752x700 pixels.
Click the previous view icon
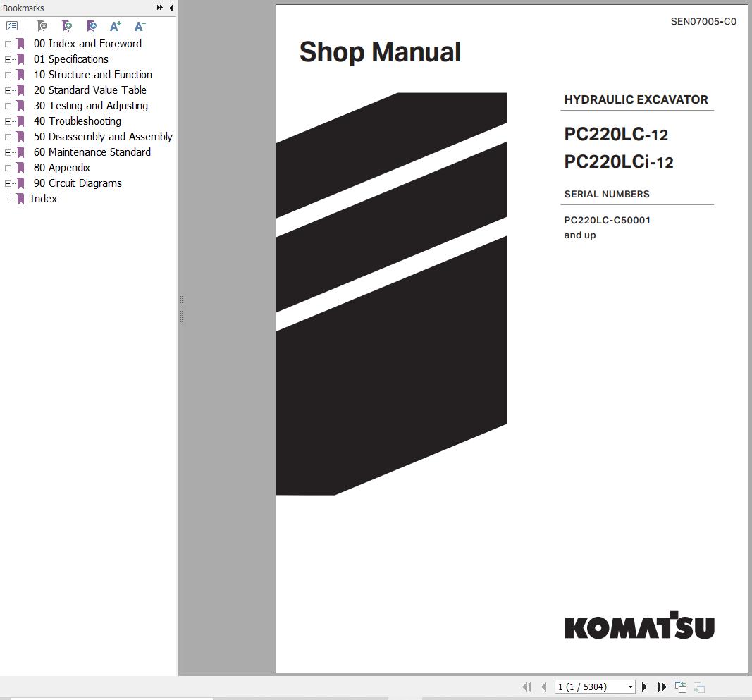tap(681, 687)
